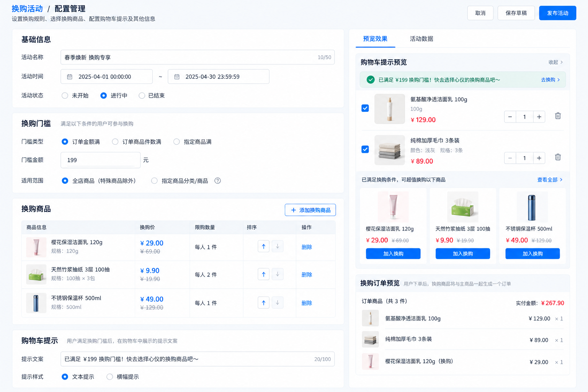Delete 不锈钢保温杯 row via 删除

coord(307,303)
